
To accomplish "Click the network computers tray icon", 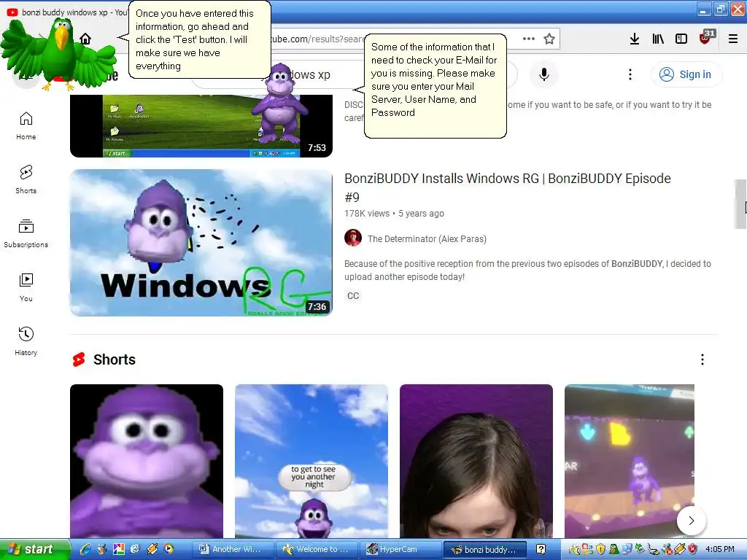I will coord(627,549).
